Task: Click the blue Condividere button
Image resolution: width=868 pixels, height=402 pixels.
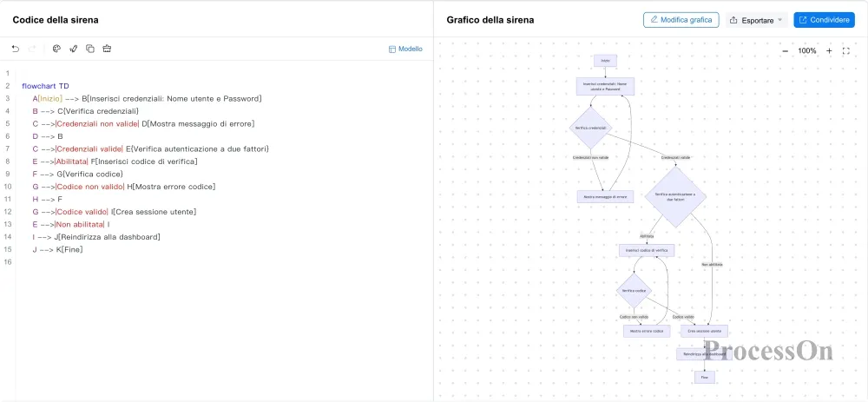Action: point(824,20)
